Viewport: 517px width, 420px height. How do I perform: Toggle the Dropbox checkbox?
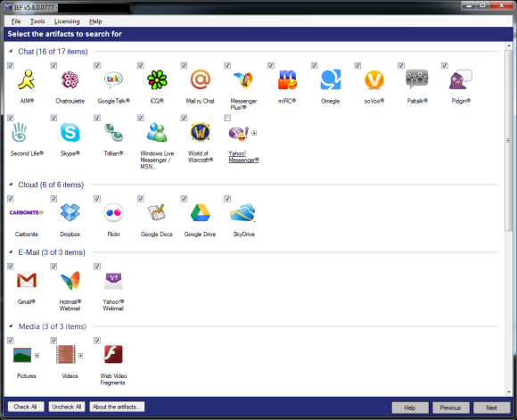[x=53, y=199]
